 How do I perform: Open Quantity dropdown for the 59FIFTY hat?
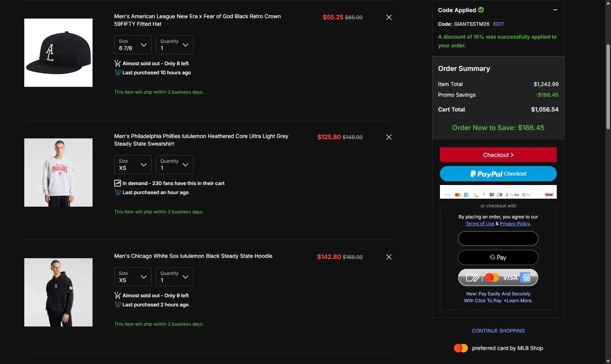(x=174, y=45)
